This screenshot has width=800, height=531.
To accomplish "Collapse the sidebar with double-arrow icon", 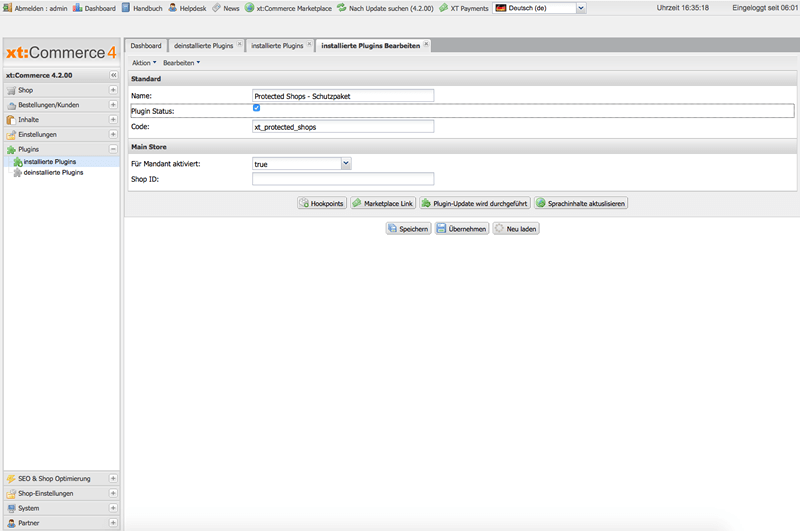I will click(x=113, y=75).
